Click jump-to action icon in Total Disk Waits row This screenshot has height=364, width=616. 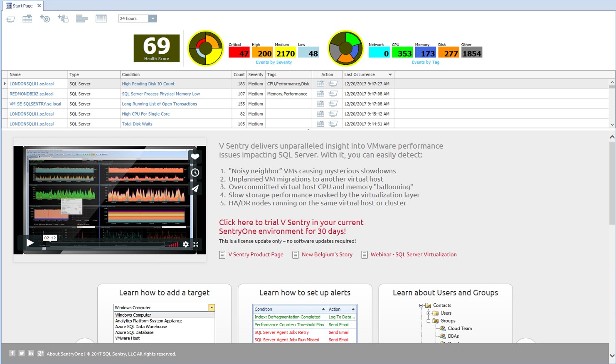tap(333, 123)
